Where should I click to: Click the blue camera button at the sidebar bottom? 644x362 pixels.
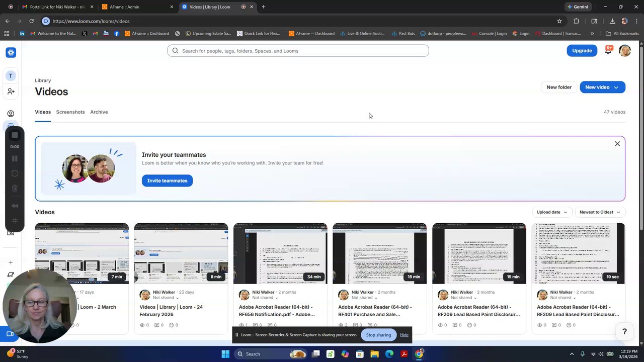click(x=10, y=334)
